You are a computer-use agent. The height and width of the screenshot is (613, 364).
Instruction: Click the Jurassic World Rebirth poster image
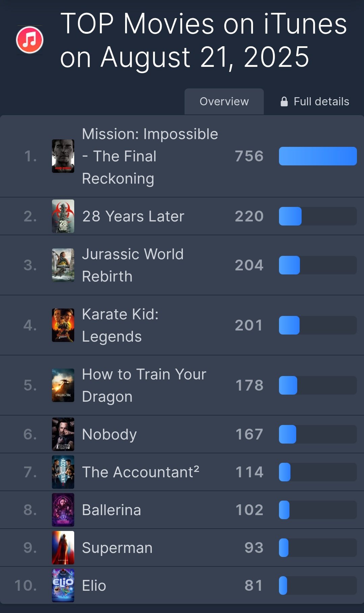[x=63, y=265]
